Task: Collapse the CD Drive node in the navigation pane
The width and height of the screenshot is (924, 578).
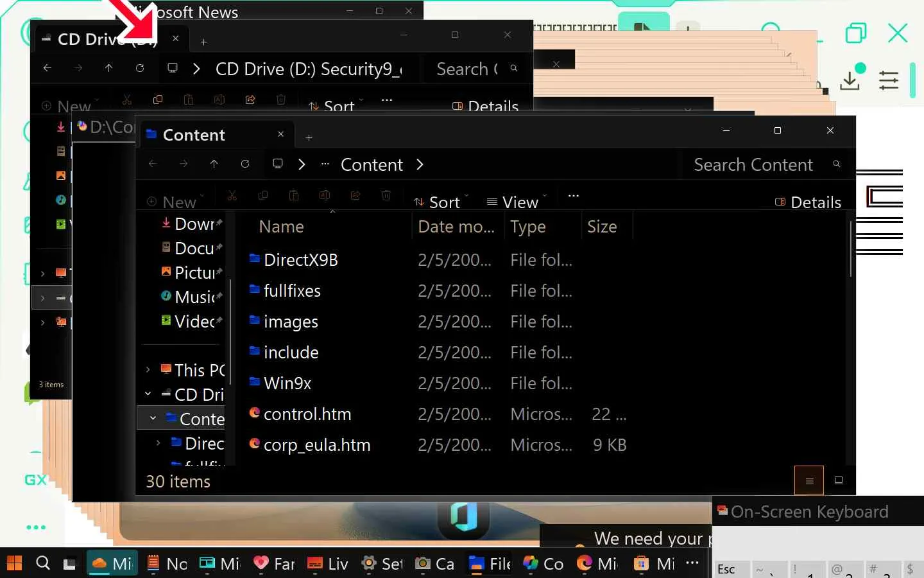Action: tap(148, 394)
